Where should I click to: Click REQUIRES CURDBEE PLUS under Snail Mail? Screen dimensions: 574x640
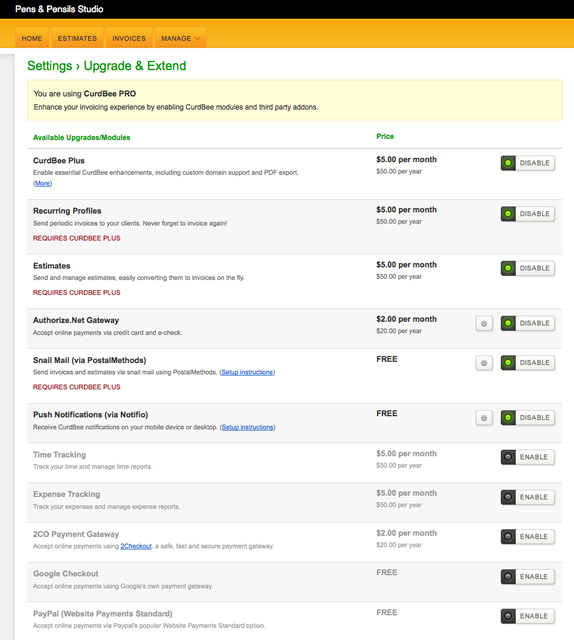point(77,387)
